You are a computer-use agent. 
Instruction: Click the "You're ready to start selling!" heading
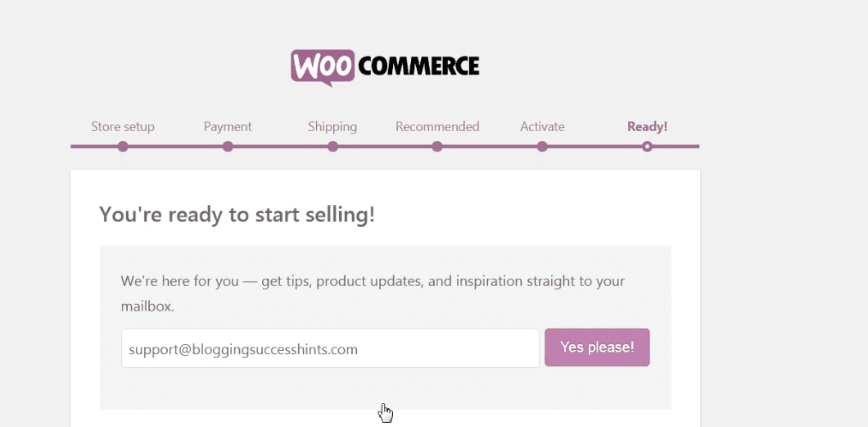point(237,215)
